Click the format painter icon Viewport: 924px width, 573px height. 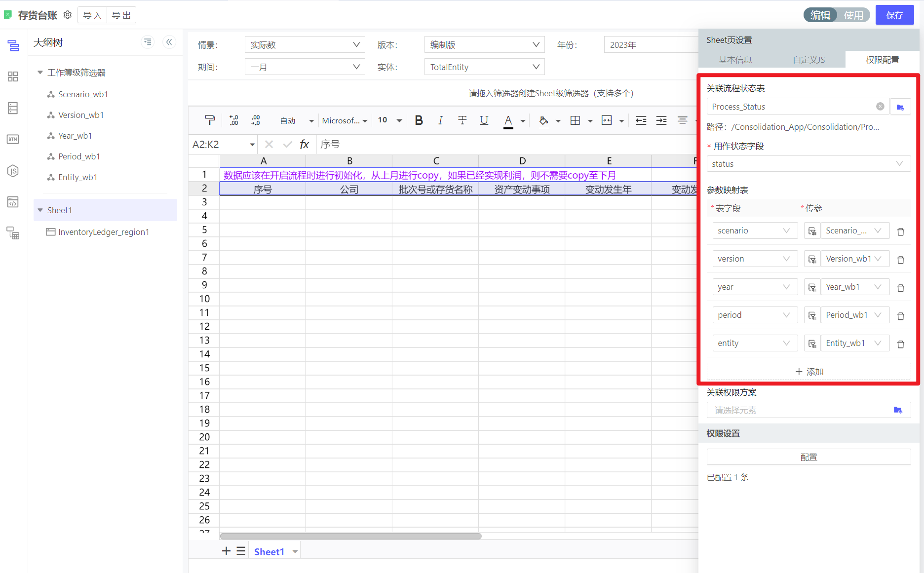tap(210, 120)
